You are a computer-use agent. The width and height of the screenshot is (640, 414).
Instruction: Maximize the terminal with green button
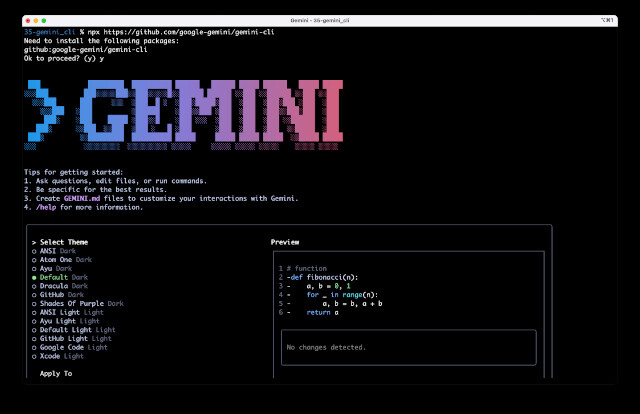[x=44, y=20]
